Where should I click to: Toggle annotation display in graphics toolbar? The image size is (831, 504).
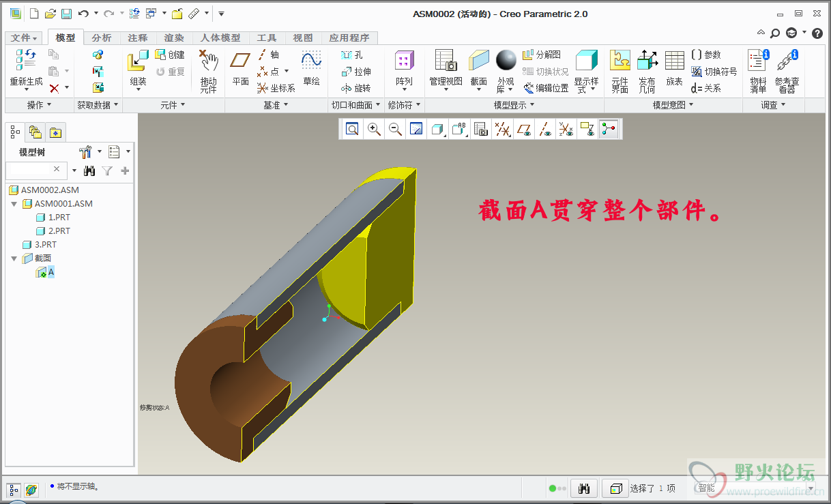(587, 129)
